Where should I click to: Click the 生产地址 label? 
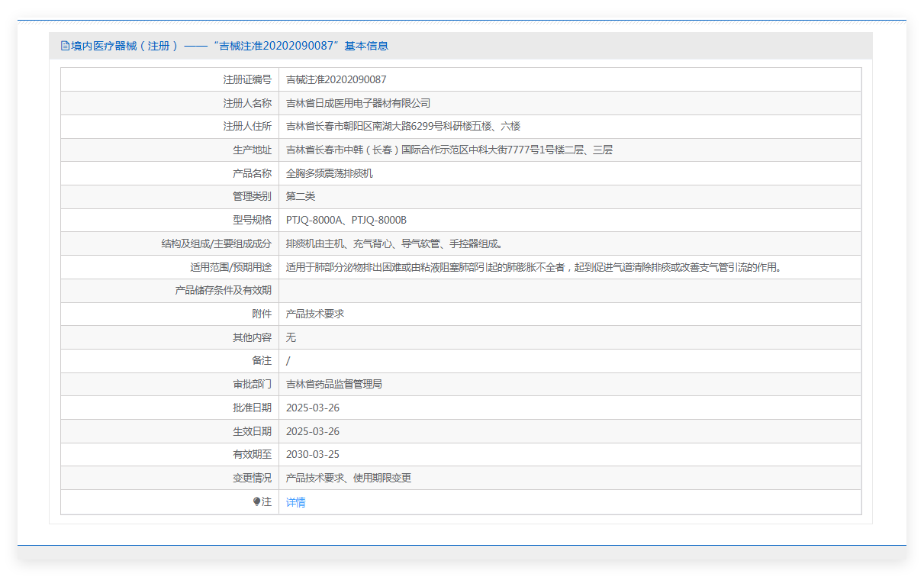click(252, 150)
